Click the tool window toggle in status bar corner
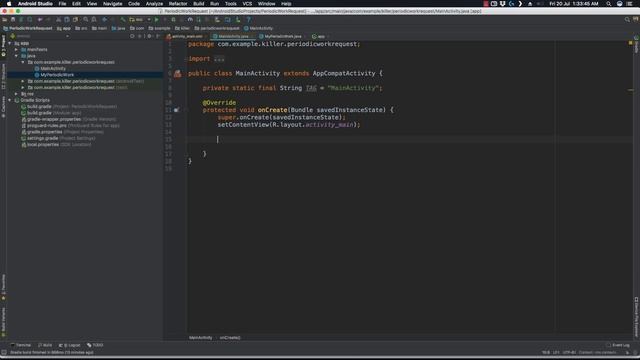This screenshot has width=640, height=360. (x=4, y=353)
